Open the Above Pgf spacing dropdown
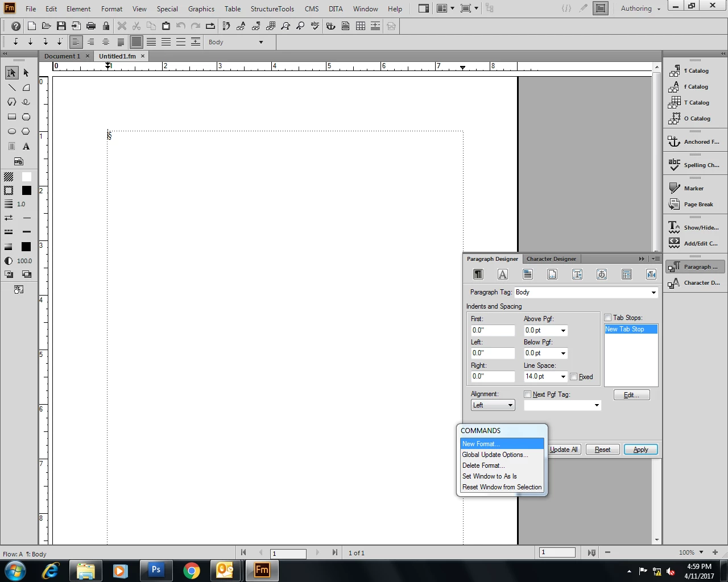The image size is (728, 582). click(x=563, y=331)
